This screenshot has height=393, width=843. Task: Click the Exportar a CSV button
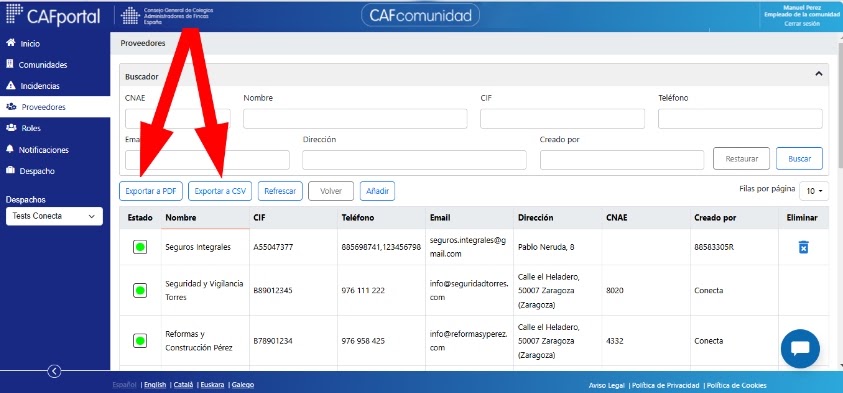220,191
